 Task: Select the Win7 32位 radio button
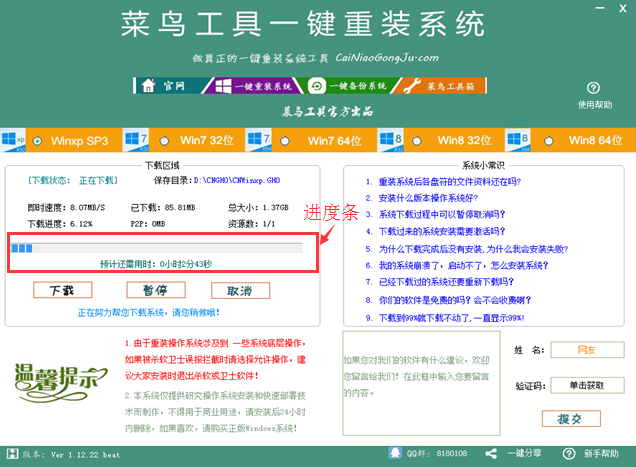pos(164,141)
